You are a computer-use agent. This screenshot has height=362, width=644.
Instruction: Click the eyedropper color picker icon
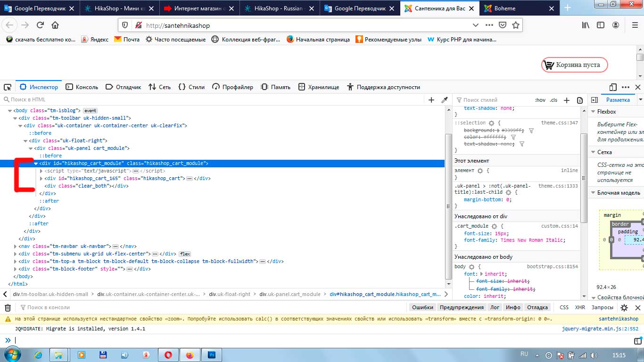pyautogui.click(x=444, y=100)
